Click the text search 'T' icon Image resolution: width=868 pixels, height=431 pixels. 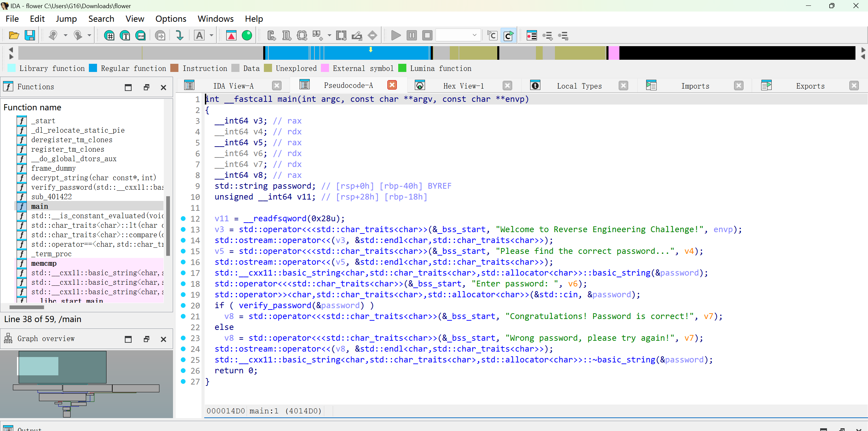[125, 35]
